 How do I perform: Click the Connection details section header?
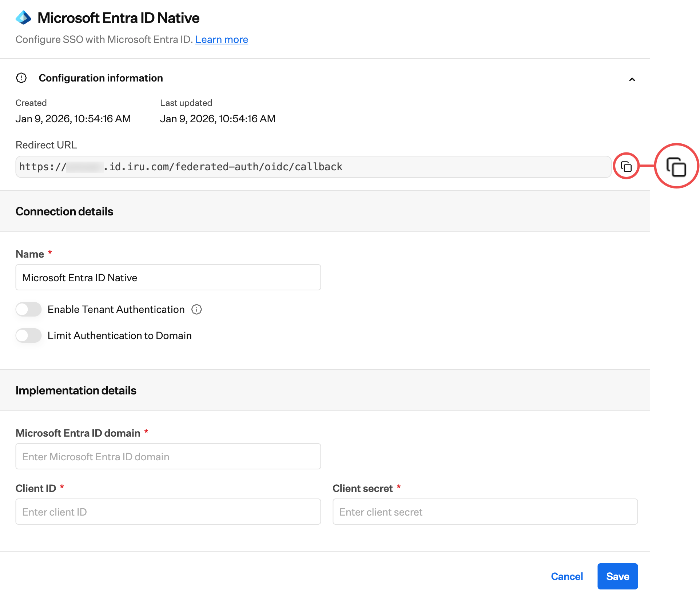64,211
